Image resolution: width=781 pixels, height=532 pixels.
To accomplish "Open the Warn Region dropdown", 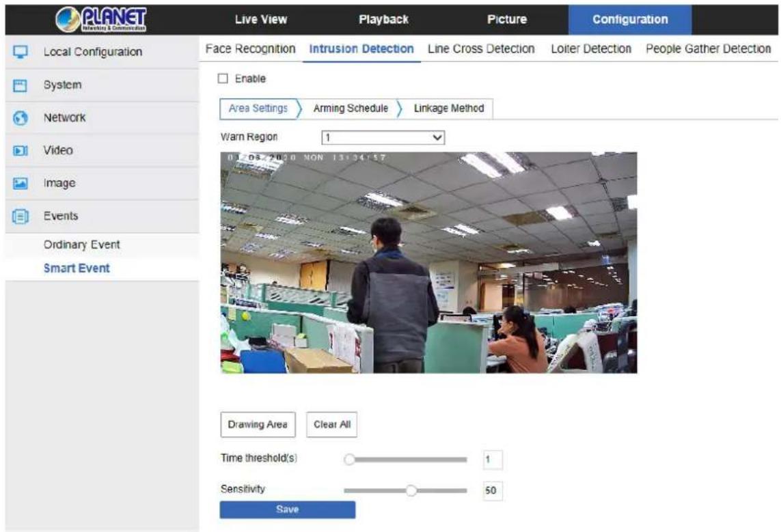I will [383, 137].
